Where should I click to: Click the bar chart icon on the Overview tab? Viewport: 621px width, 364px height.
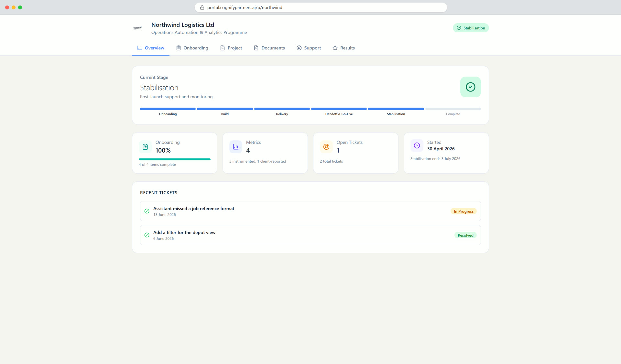140,48
